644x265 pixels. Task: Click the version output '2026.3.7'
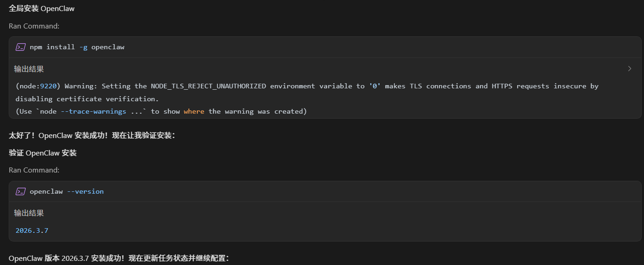32,230
